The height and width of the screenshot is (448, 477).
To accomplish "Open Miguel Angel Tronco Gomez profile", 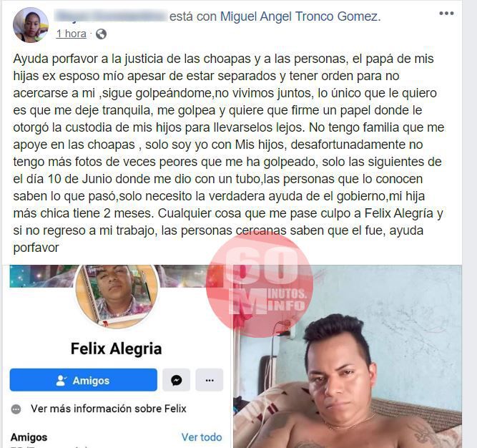I will point(299,16).
